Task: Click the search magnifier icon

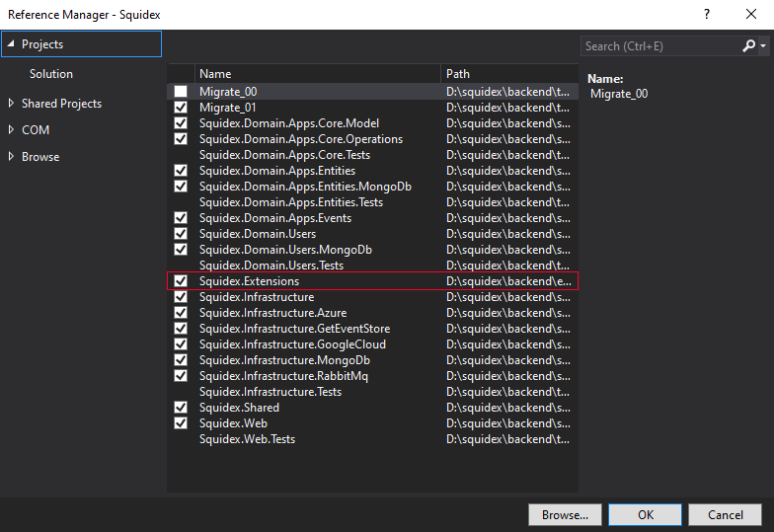Action: click(x=748, y=45)
